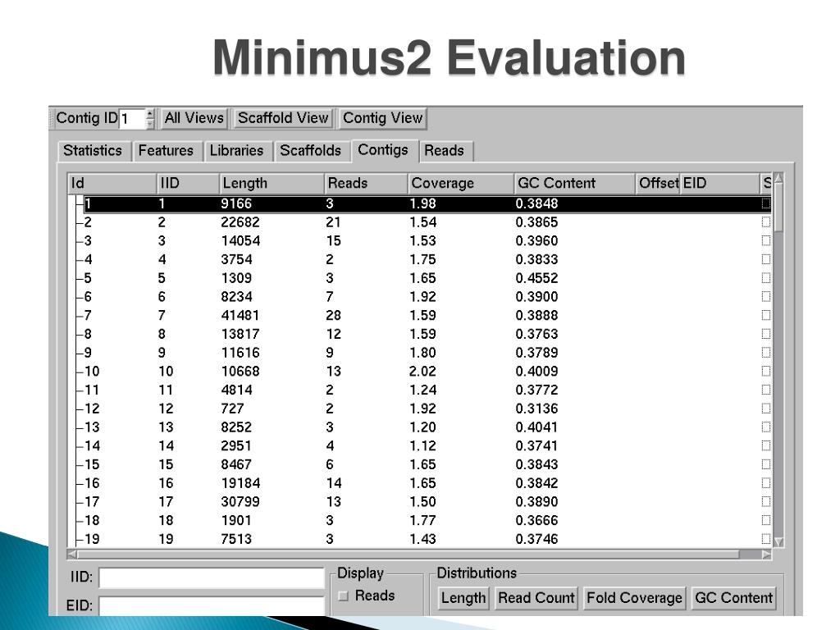Select length value 19184
The width and height of the screenshot is (840, 630).
click(240, 483)
